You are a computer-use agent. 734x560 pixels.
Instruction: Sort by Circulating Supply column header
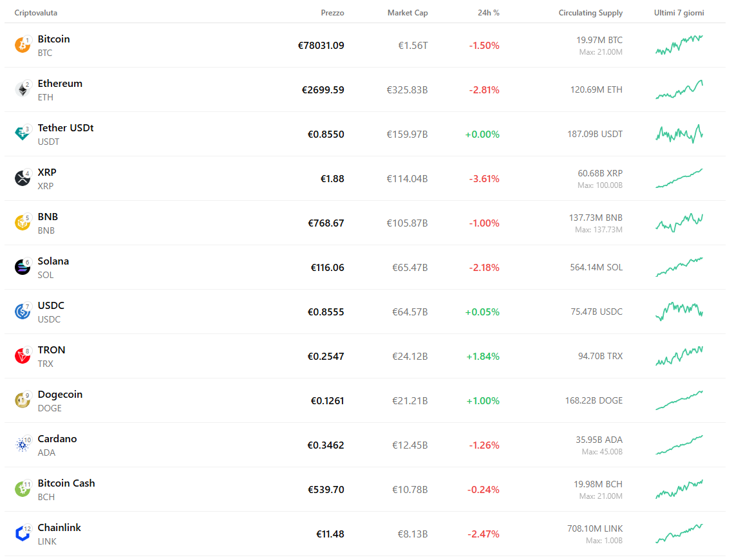point(590,13)
